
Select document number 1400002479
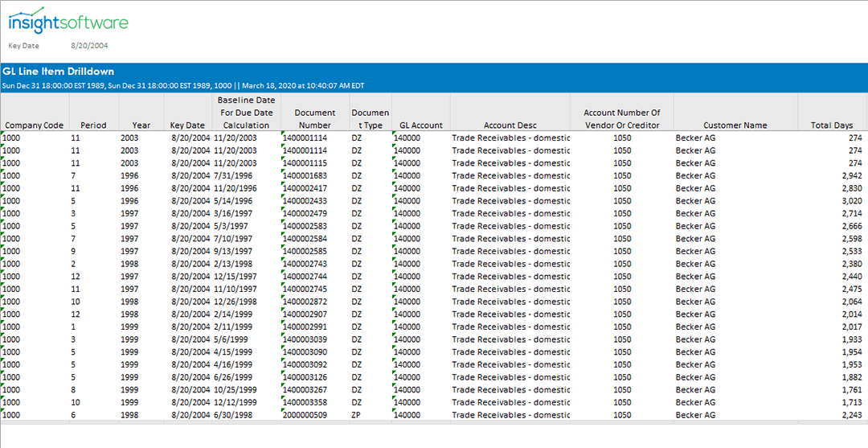tap(305, 213)
